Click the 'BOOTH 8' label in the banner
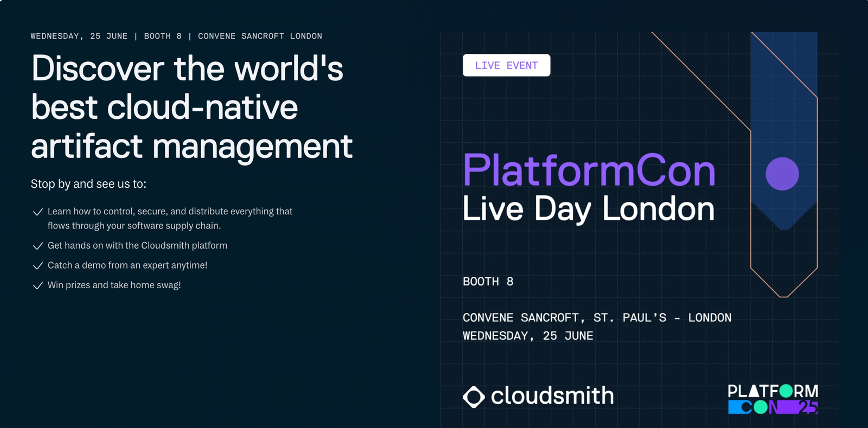868x428 pixels. [488, 282]
